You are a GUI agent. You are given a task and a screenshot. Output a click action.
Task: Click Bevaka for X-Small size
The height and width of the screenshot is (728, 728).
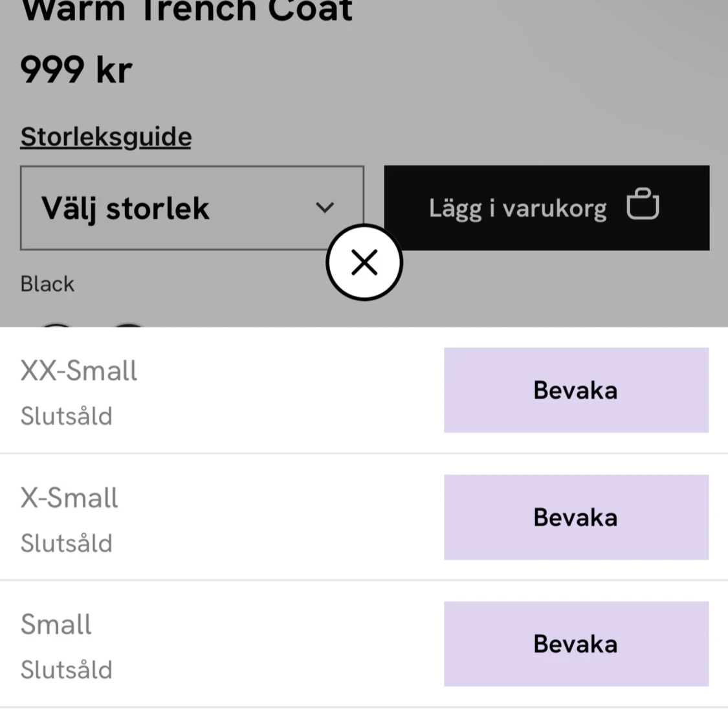click(x=576, y=517)
